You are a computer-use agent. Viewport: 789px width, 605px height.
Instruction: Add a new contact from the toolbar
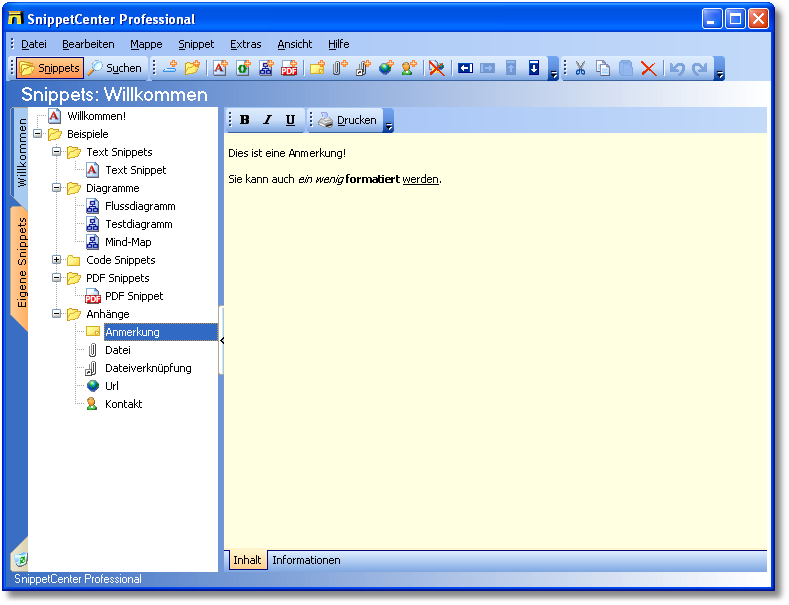[409, 67]
